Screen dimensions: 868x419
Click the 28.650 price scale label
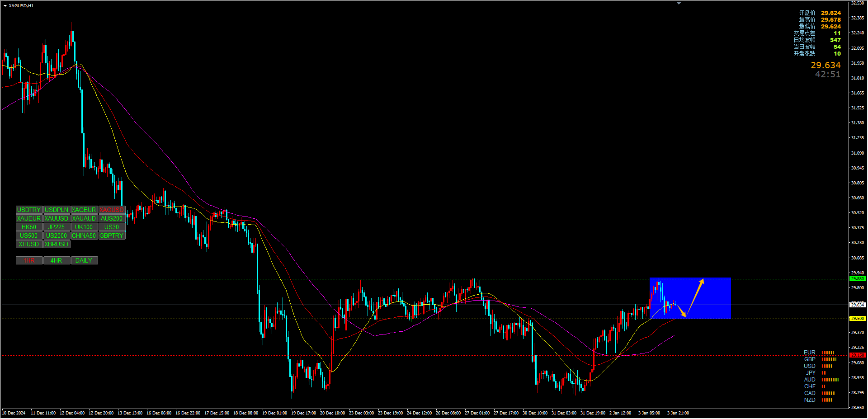pos(858,408)
